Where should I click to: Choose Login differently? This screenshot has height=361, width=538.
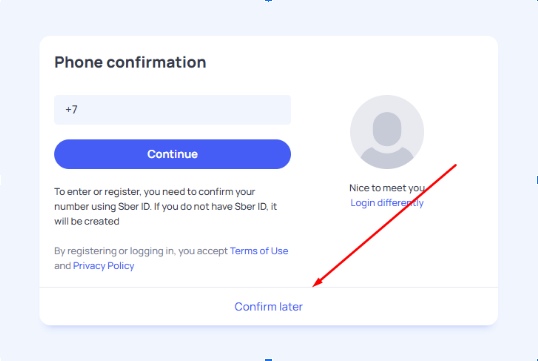[x=387, y=203]
